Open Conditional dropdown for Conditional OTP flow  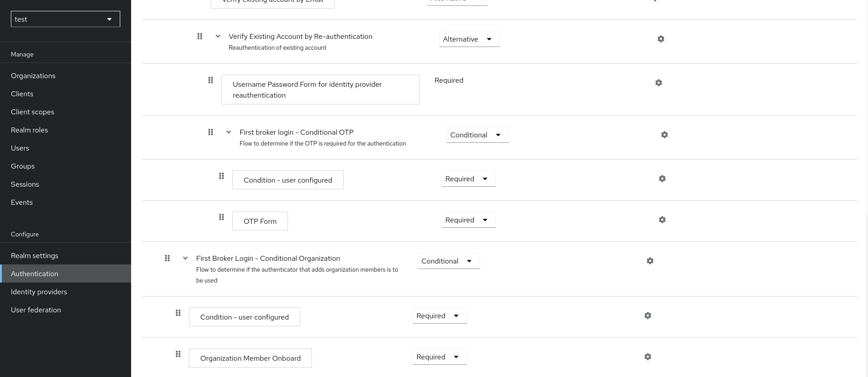(x=477, y=135)
